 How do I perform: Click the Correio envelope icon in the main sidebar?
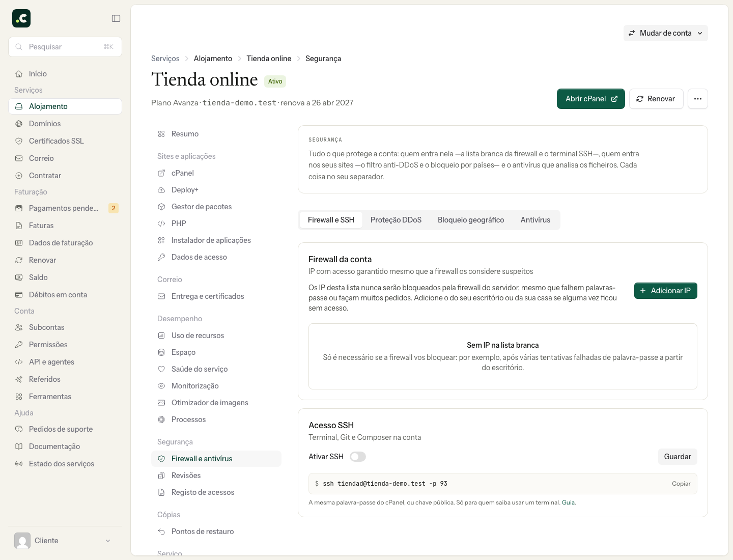19,158
